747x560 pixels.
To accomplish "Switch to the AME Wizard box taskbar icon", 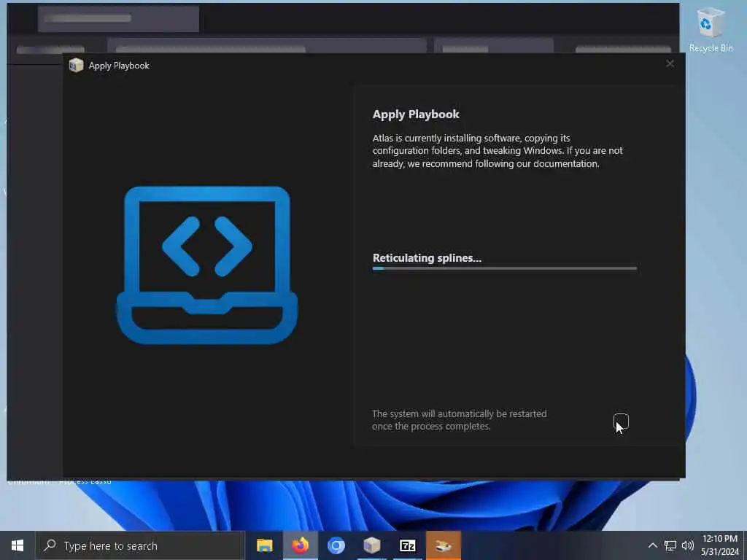I will point(371,545).
